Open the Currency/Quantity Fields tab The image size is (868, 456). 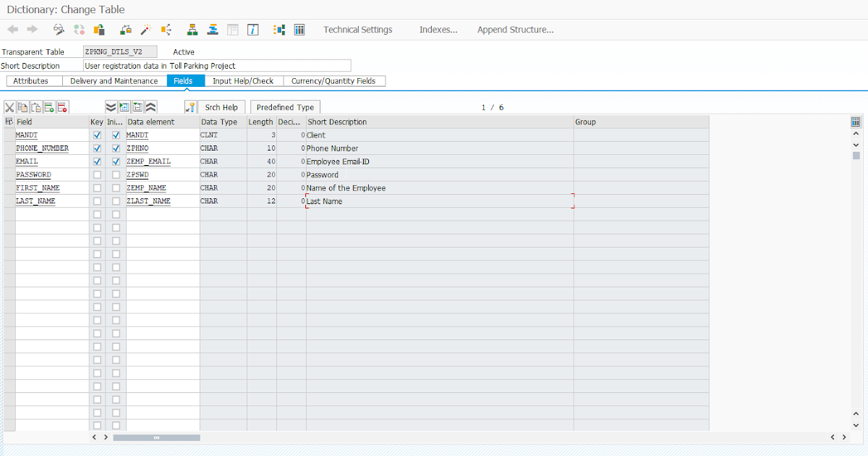[x=335, y=80]
